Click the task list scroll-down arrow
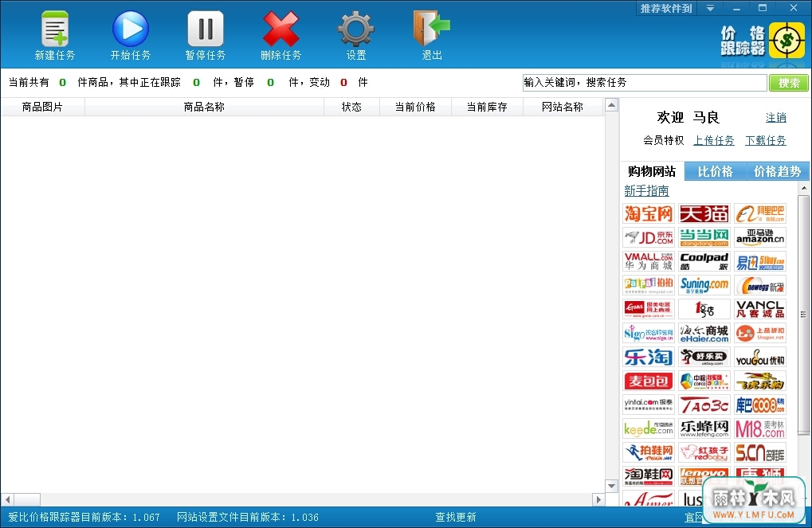 point(611,486)
